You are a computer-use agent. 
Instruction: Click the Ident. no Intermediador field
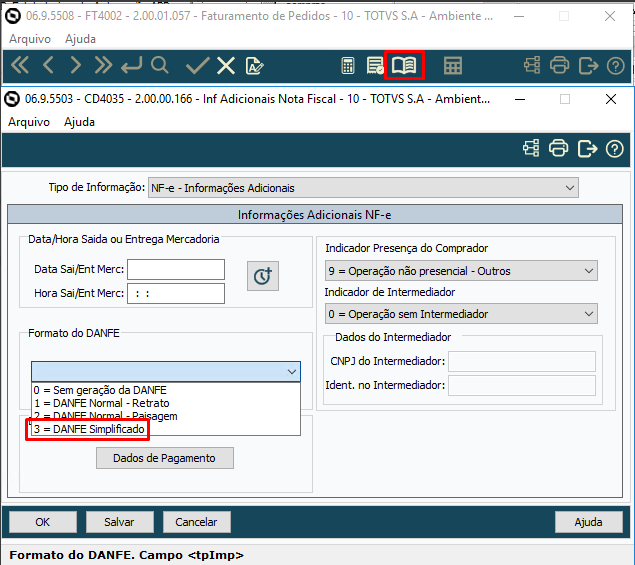522,385
